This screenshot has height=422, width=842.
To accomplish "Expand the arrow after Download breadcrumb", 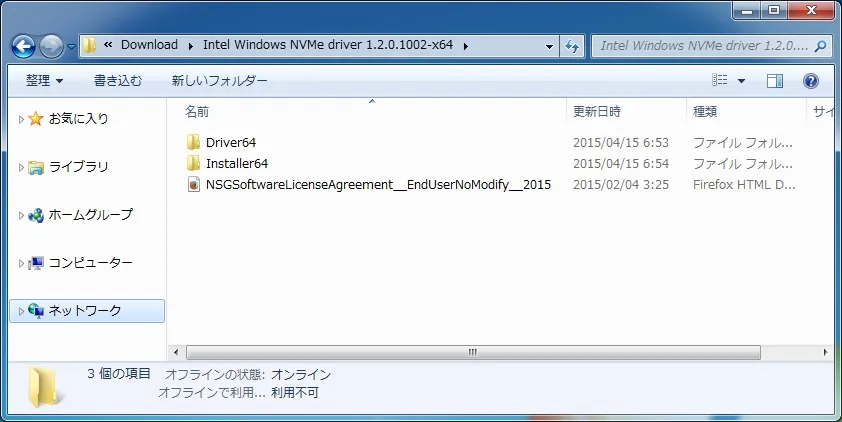I will [x=191, y=46].
